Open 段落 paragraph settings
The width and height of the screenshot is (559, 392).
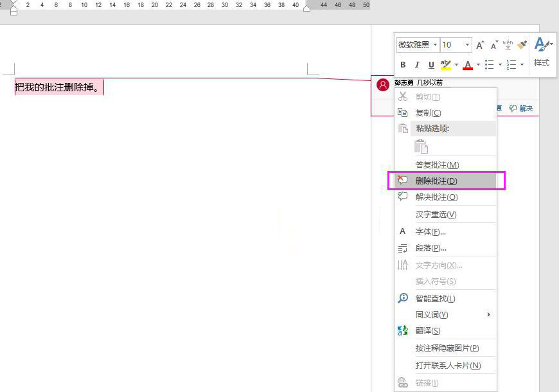[x=431, y=247]
